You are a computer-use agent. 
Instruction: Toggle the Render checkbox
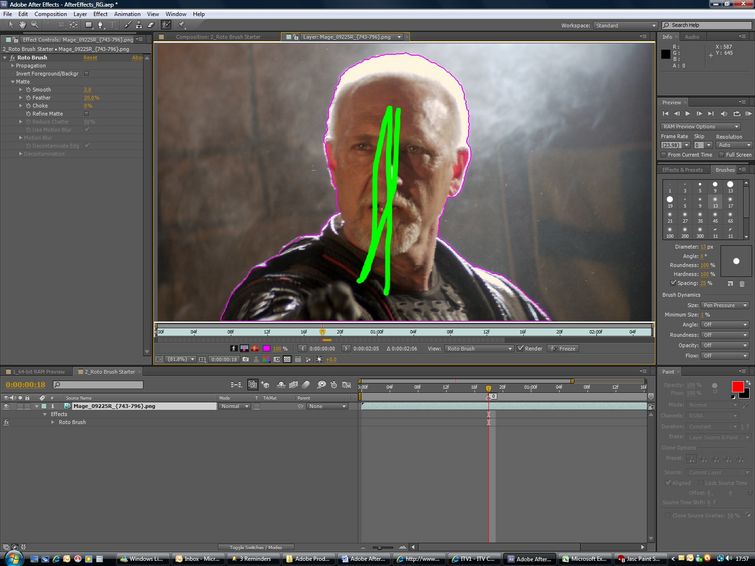click(521, 348)
